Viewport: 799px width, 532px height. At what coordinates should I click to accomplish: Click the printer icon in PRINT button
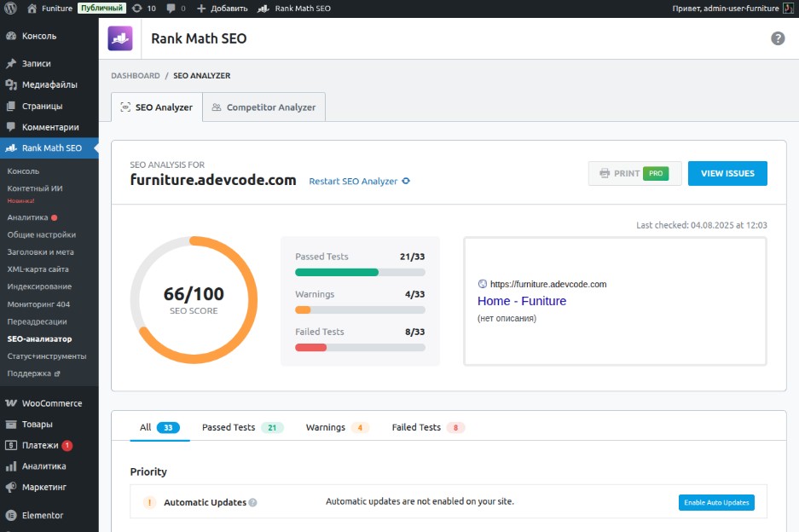(x=605, y=173)
